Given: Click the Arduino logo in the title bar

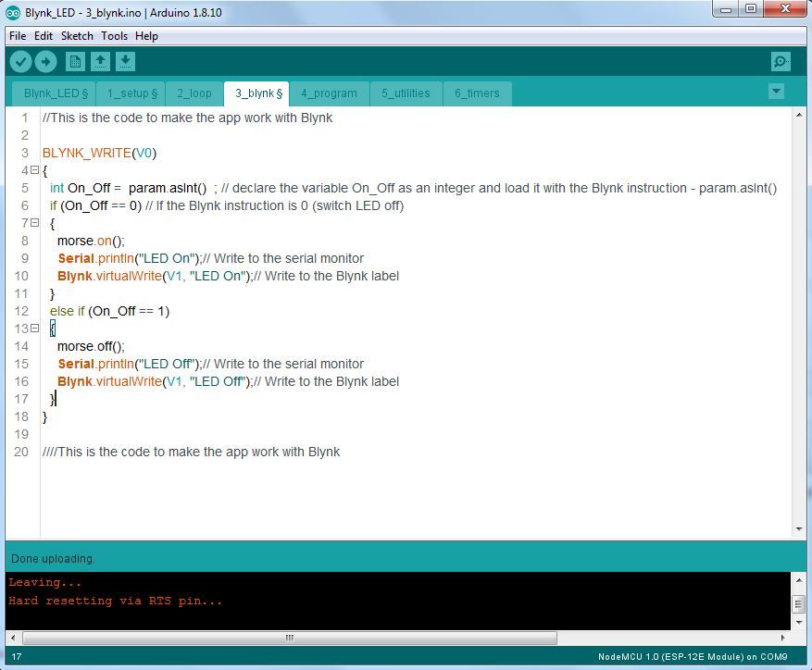Looking at the screenshot, I should pyautogui.click(x=13, y=13).
